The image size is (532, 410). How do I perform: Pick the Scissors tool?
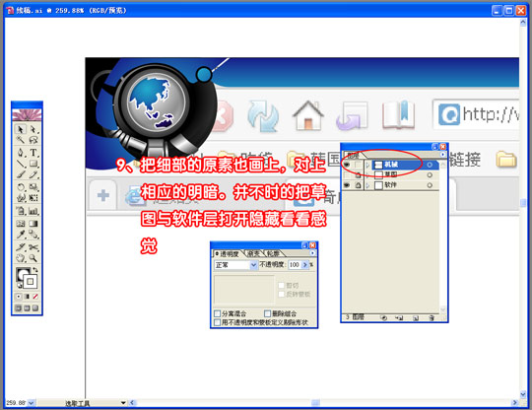coord(33,247)
